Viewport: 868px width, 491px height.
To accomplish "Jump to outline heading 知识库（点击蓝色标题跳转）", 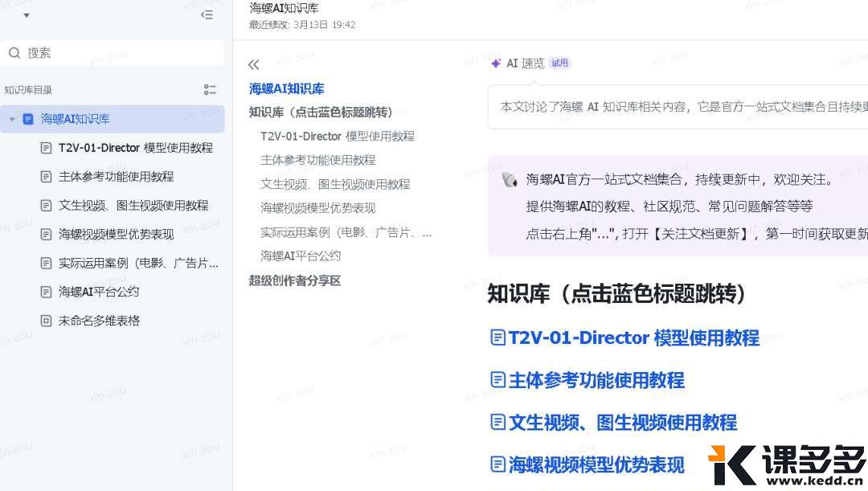I will (x=321, y=113).
